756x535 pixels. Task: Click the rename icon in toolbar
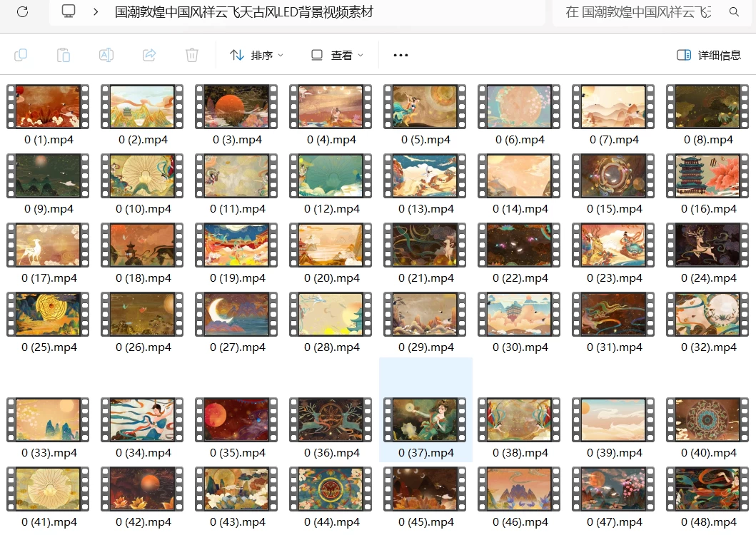click(x=106, y=55)
